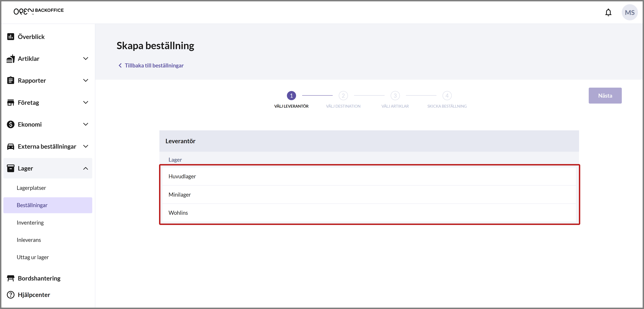Click the VÄLJ ARTIKLAR step label

click(395, 106)
